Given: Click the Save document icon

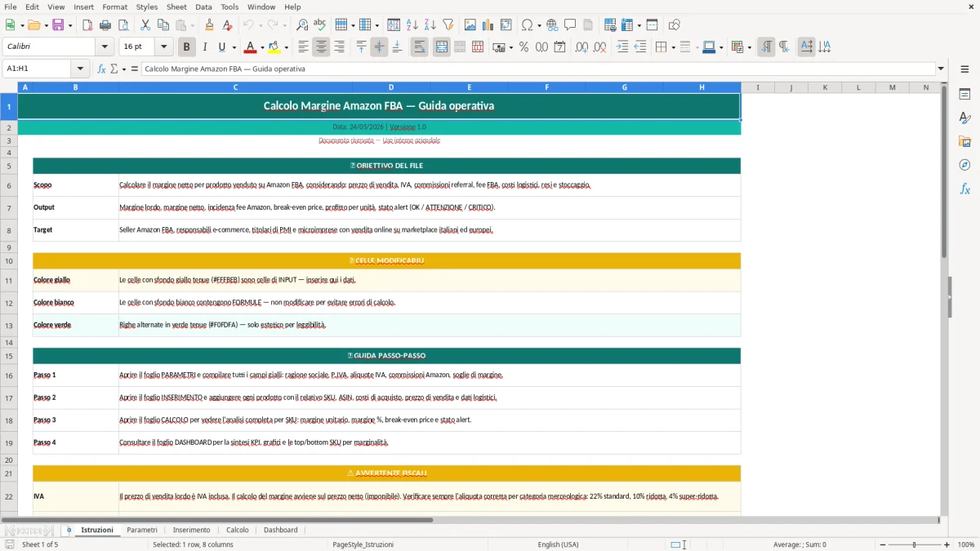Looking at the screenshot, I should coord(57,25).
